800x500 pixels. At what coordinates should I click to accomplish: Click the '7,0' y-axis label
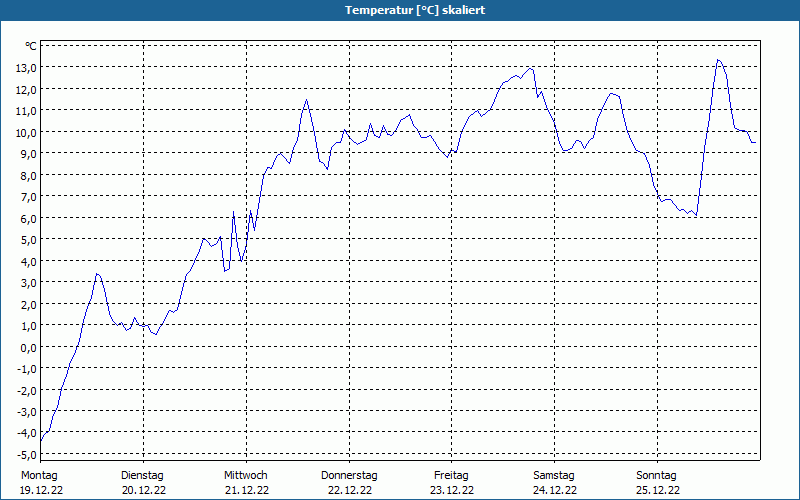point(29,197)
